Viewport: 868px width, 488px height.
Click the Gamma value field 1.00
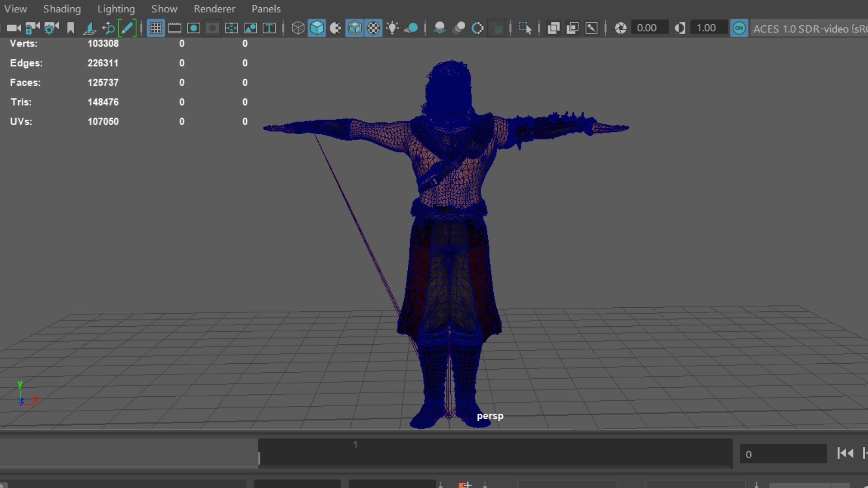pyautogui.click(x=708, y=28)
